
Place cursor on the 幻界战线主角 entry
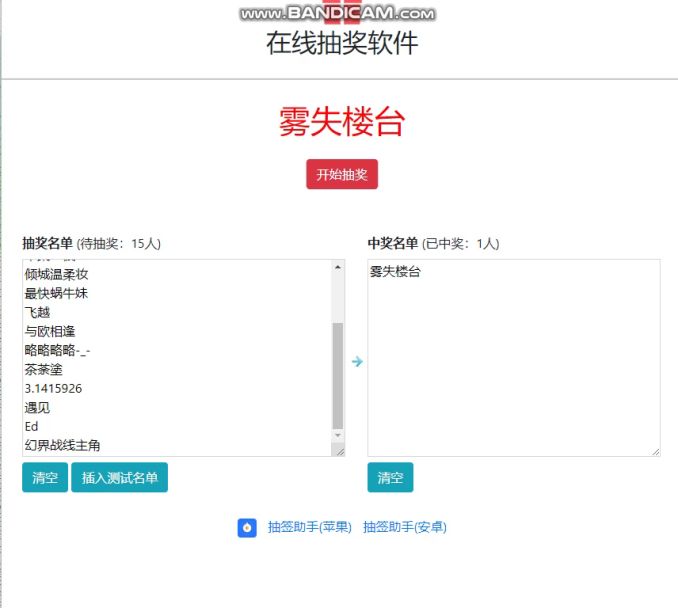[62, 445]
